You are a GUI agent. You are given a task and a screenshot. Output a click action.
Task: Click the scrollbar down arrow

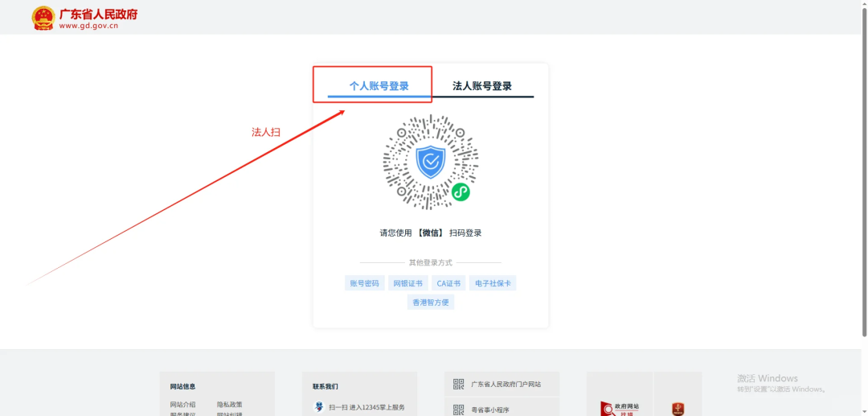tap(864, 412)
